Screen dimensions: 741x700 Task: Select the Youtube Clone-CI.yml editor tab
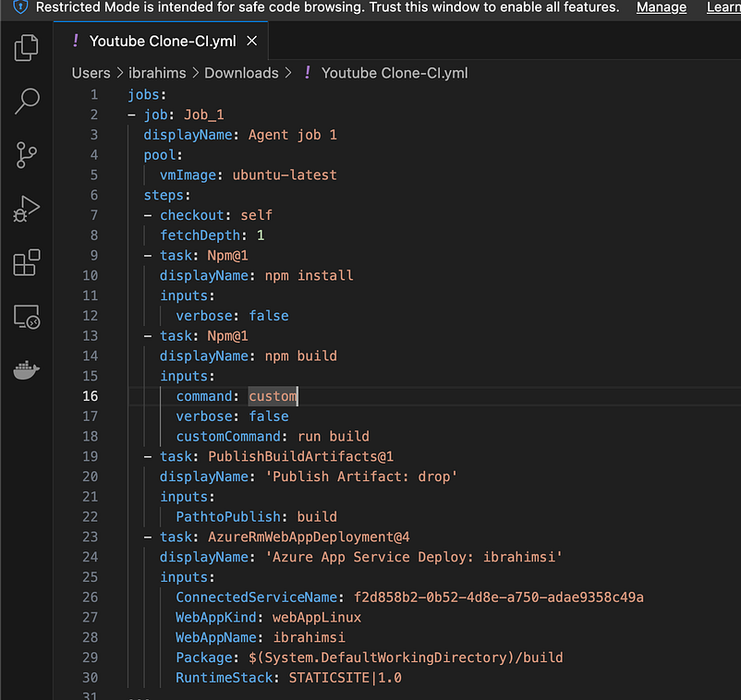click(161, 41)
